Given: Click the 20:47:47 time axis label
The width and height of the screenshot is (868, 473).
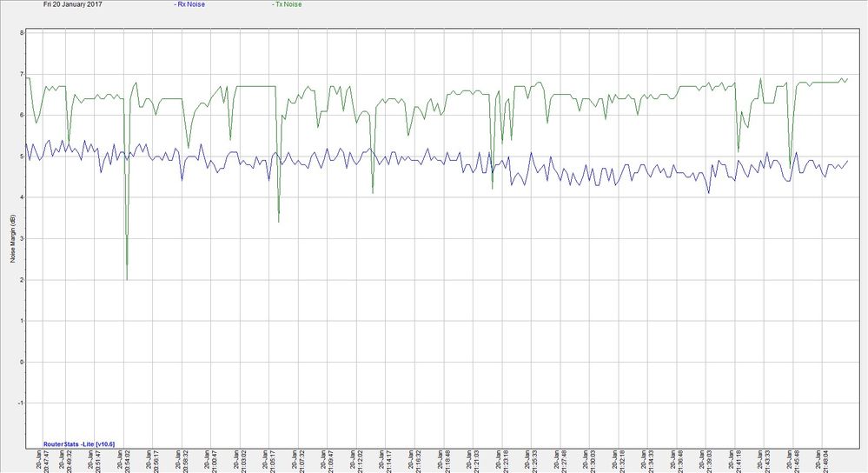Looking at the screenshot, I should coord(43,461).
